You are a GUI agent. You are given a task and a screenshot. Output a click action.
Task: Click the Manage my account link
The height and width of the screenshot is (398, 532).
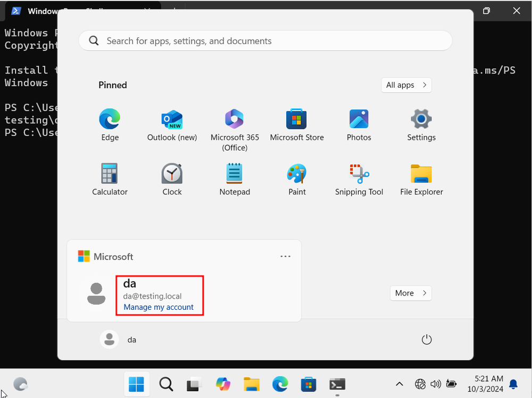pos(159,307)
